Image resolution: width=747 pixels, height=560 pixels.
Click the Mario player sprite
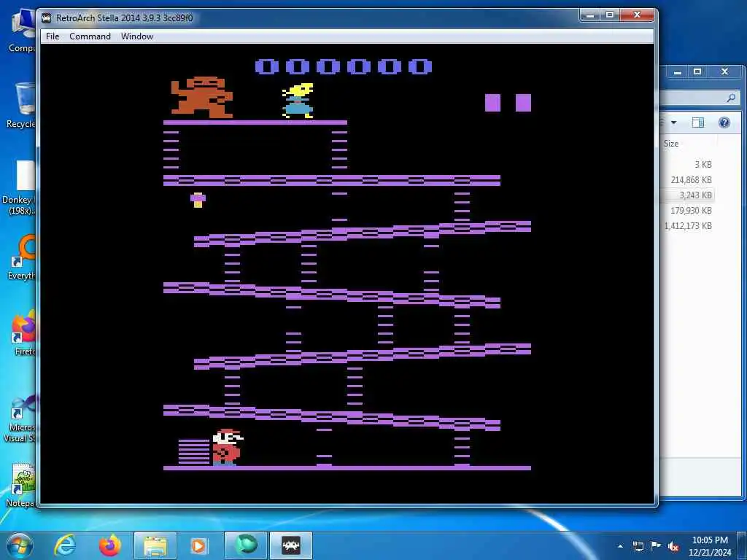228,447
